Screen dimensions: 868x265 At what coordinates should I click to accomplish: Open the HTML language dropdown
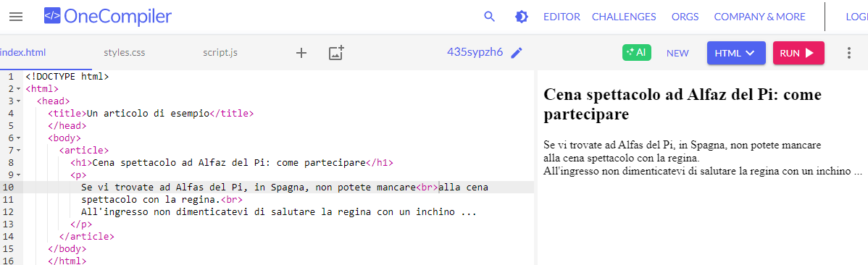(x=735, y=53)
